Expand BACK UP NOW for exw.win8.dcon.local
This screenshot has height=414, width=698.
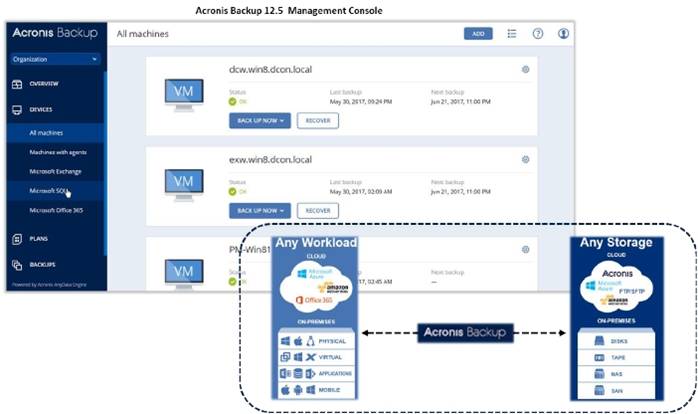pyautogui.click(x=259, y=210)
